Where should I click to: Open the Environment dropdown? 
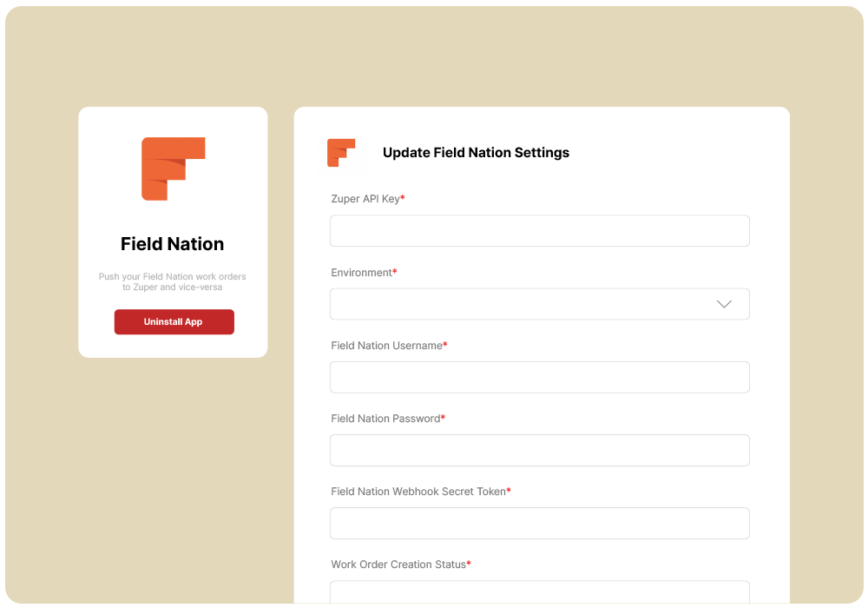click(540, 304)
